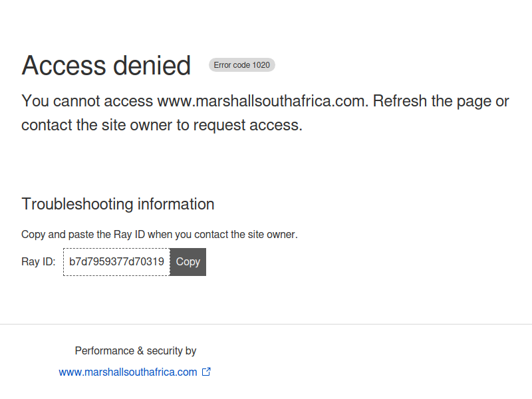Click the word Troubleshooting in the subheading

tap(77, 205)
